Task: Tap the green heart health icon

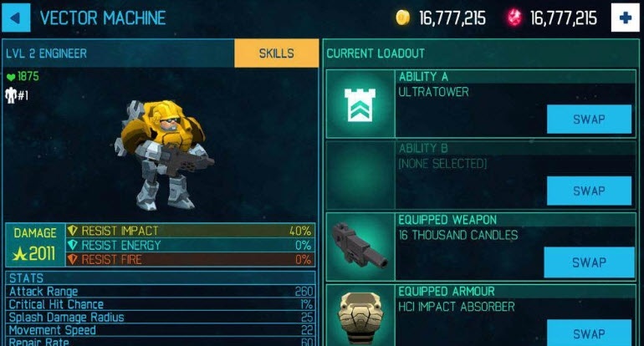Action: tap(11, 77)
